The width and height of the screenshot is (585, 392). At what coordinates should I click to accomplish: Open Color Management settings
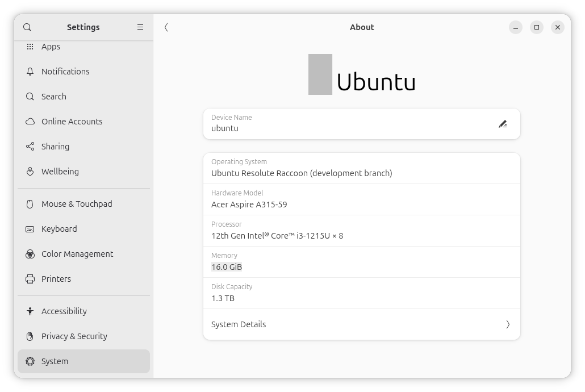click(x=77, y=254)
